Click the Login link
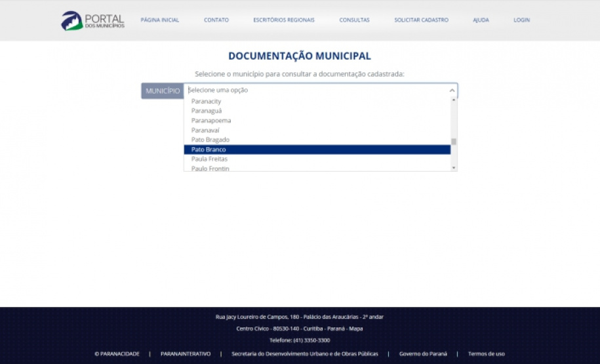Viewport: 600px width, 364px height. [521, 20]
